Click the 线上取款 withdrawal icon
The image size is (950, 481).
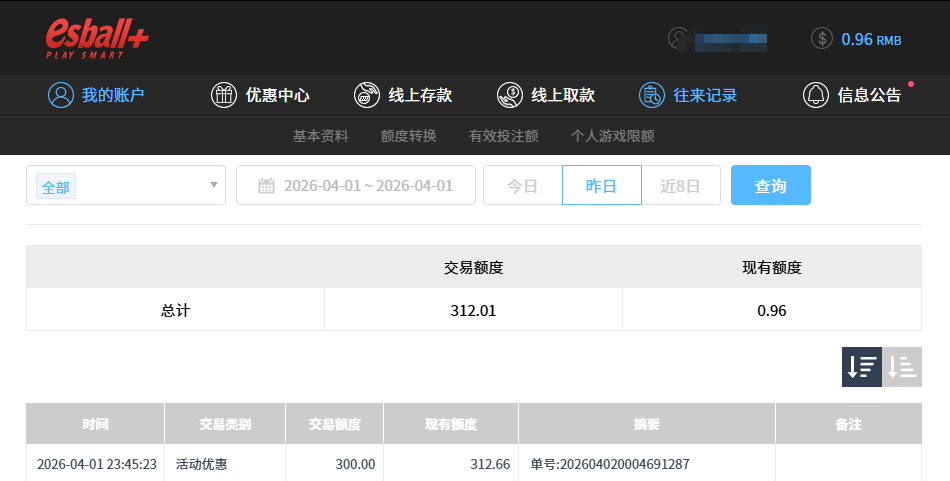(x=510, y=96)
